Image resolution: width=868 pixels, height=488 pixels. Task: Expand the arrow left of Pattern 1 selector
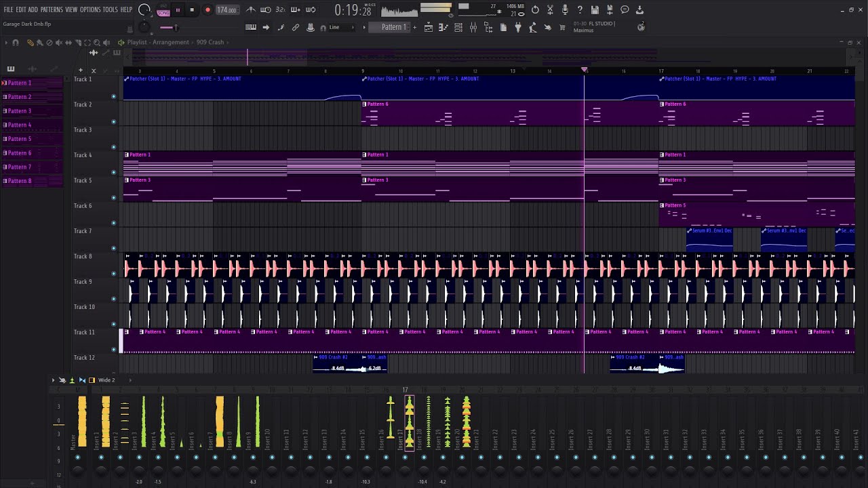coord(364,27)
